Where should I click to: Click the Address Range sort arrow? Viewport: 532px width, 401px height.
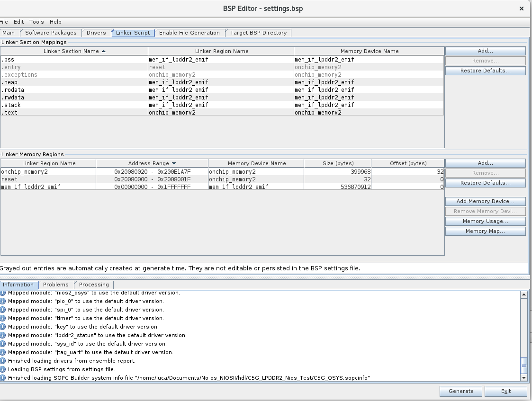coord(174,163)
